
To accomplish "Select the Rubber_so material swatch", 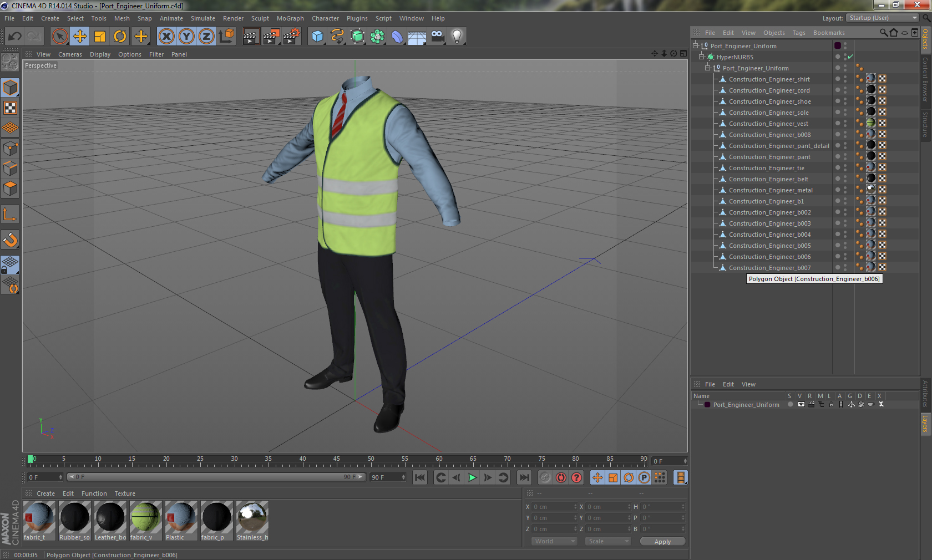I will pyautogui.click(x=74, y=521).
